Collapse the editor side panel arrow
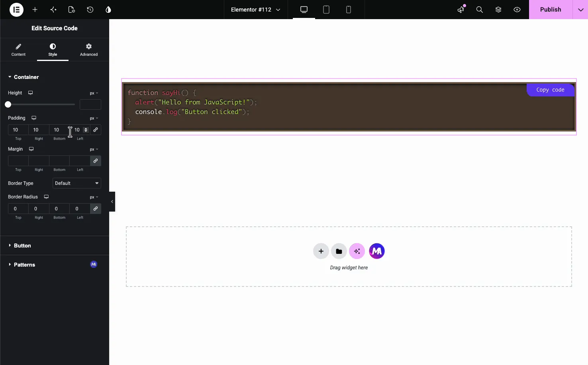Viewport: 588px width, 365px height. [112, 202]
